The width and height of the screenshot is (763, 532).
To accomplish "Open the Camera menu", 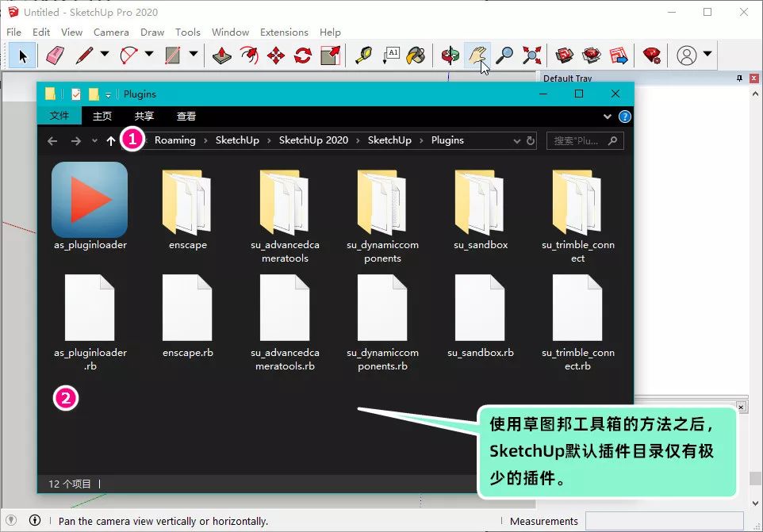I will (111, 32).
